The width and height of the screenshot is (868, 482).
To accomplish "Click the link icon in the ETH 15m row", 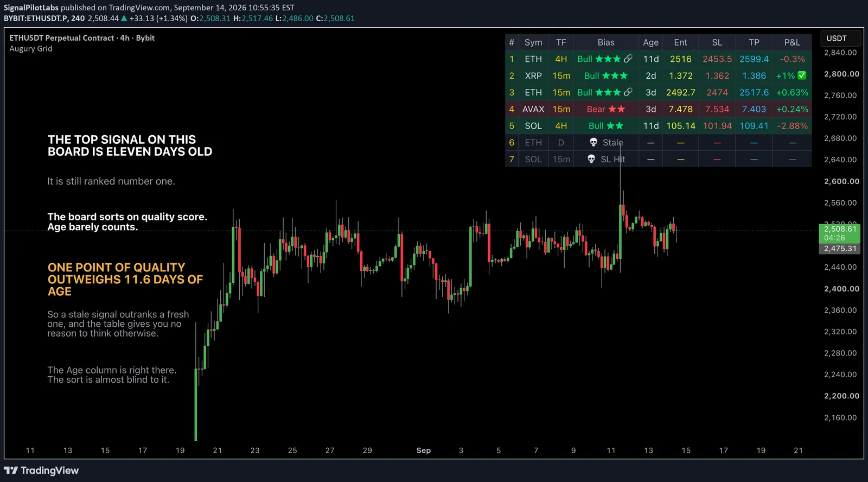I will tap(628, 92).
